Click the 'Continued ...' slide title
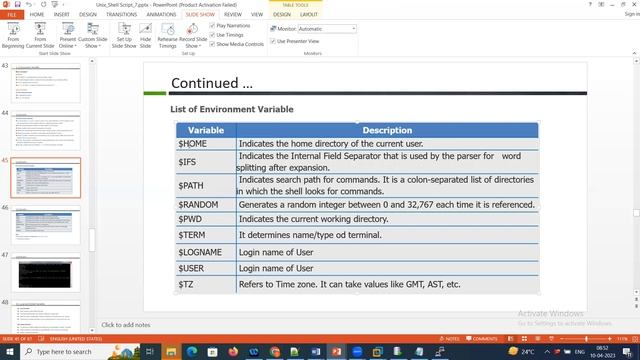This screenshot has height=360, width=640. pos(212,83)
